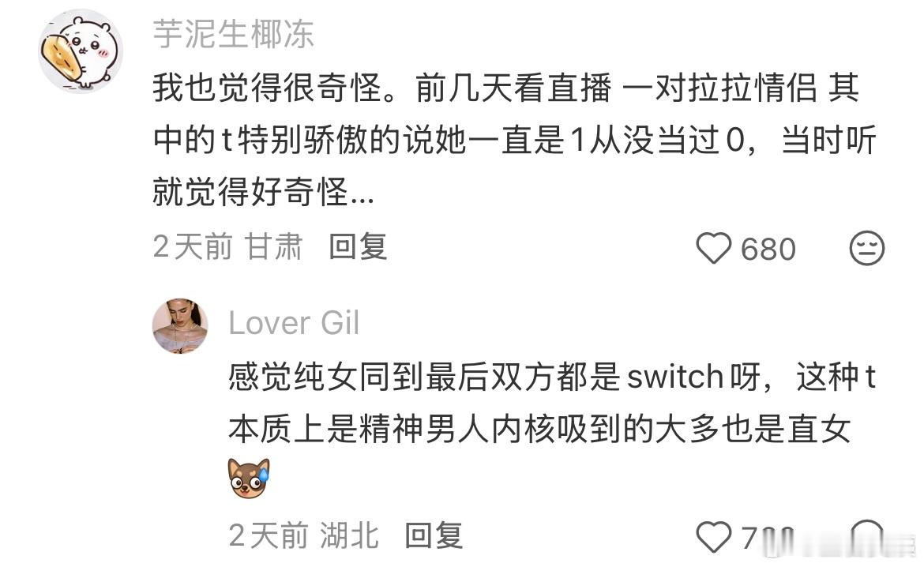The height and width of the screenshot is (567, 924).
Task: Tap the 680 like count
Action: tap(768, 249)
